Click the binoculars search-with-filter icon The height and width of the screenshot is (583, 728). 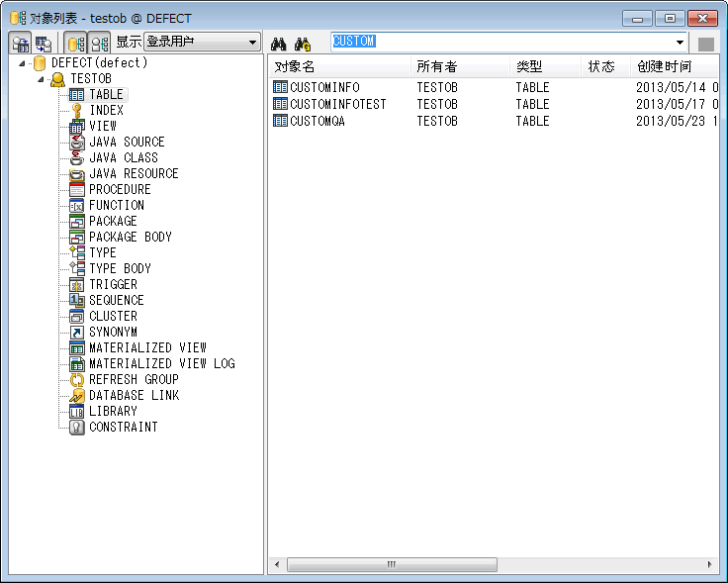click(303, 45)
